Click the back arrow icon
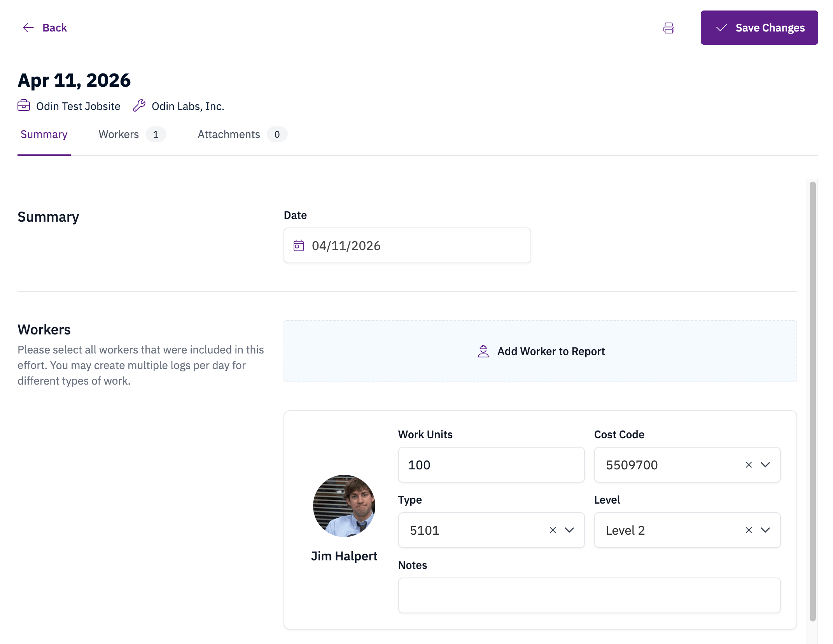Viewport: 833px width, 644px height. click(28, 28)
